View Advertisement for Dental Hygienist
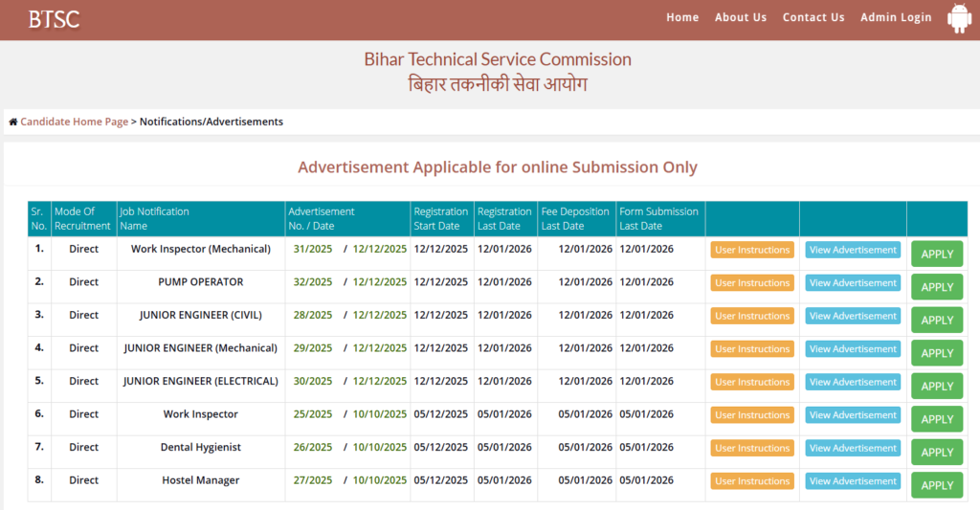 tap(852, 448)
